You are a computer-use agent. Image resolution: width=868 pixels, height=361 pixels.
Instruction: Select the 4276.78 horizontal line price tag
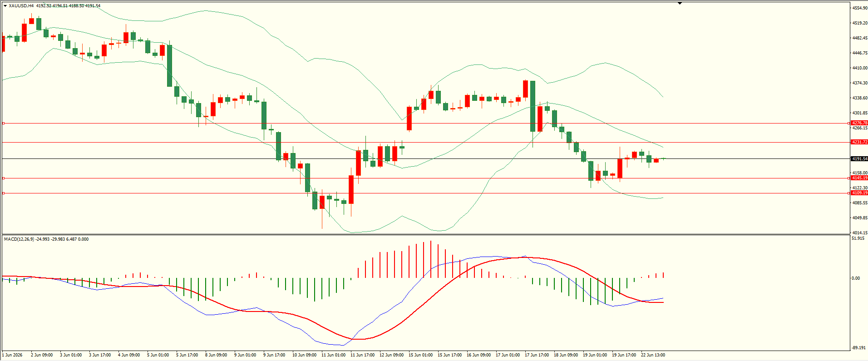click(859, 123)
